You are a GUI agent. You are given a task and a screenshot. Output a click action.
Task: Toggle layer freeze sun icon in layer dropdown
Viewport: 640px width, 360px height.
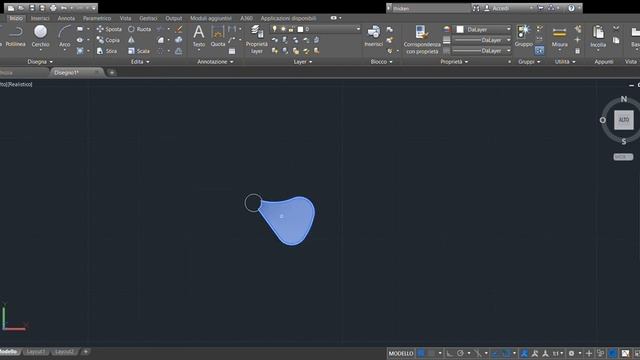coord(283,29)
